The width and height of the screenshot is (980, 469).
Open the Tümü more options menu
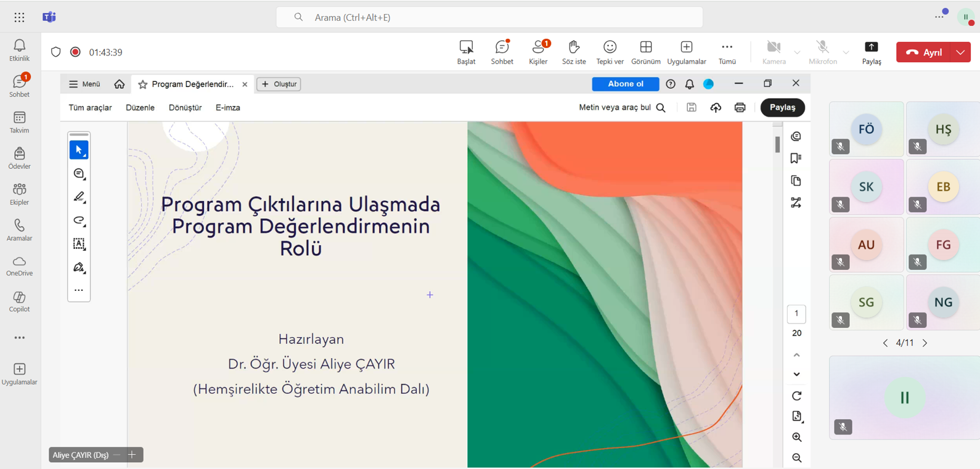727,52
